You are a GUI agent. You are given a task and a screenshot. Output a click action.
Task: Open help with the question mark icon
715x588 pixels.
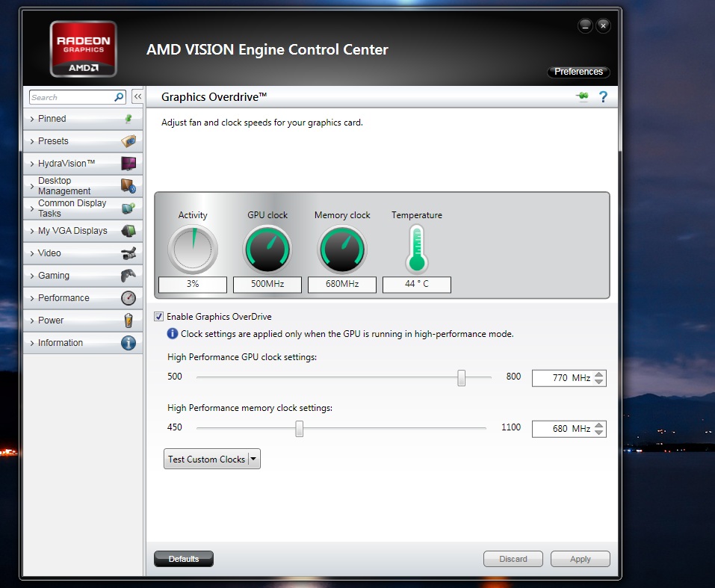pos(603,96)
